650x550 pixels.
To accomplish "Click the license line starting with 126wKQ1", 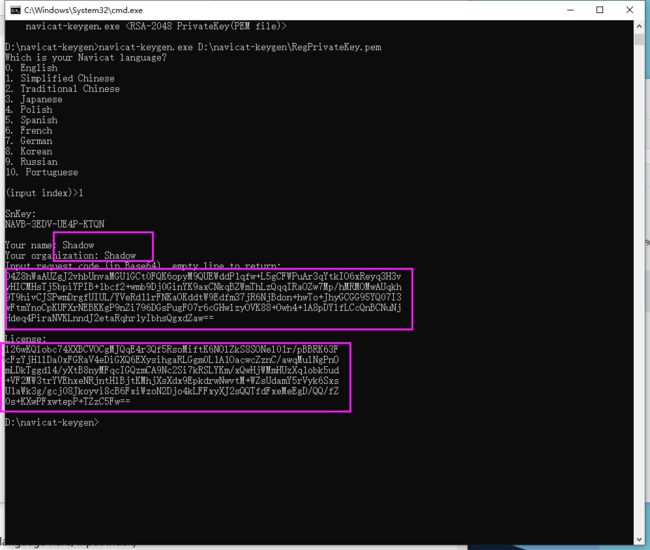I will 172,349.
